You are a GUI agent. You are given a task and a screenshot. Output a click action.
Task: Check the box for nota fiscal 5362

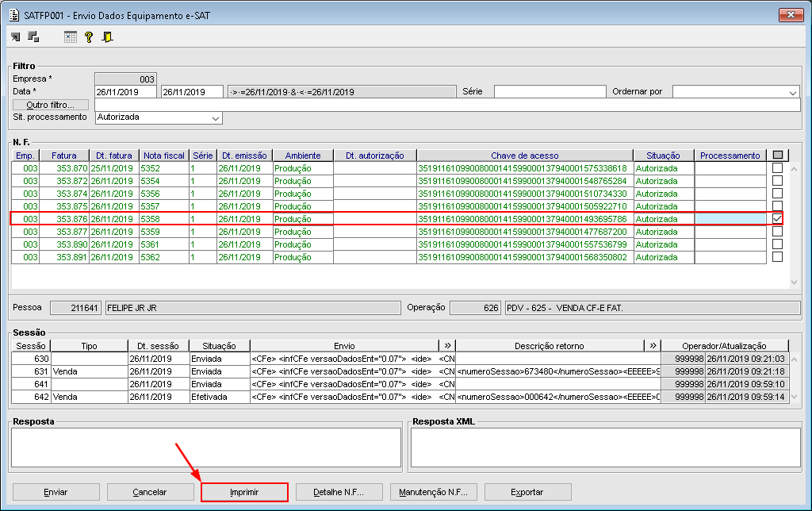click(777, 256)
